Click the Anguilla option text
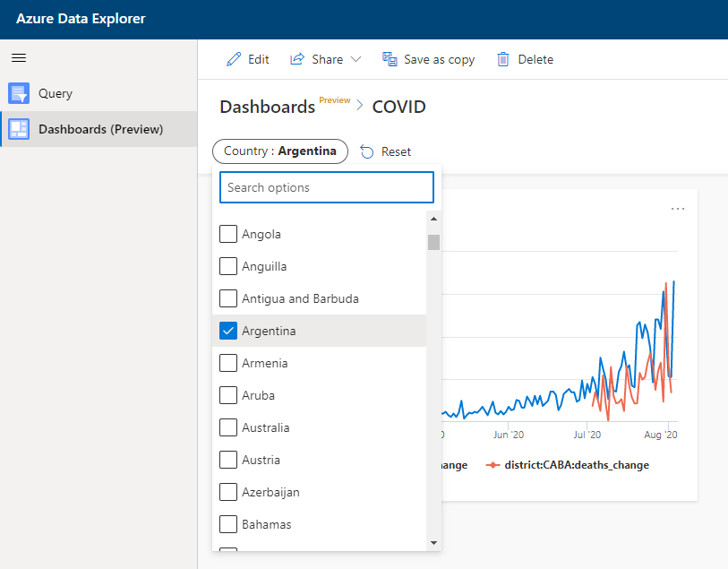Image resolution: width=728 pixels, height=569 pixels. (264, 267)
